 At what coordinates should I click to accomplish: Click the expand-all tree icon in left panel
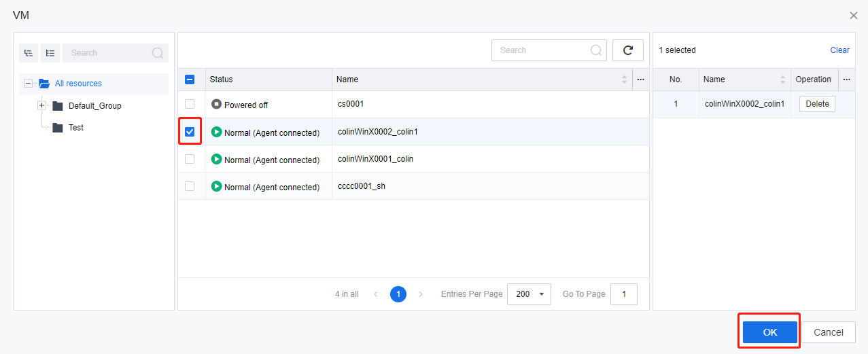click(29, 53)
